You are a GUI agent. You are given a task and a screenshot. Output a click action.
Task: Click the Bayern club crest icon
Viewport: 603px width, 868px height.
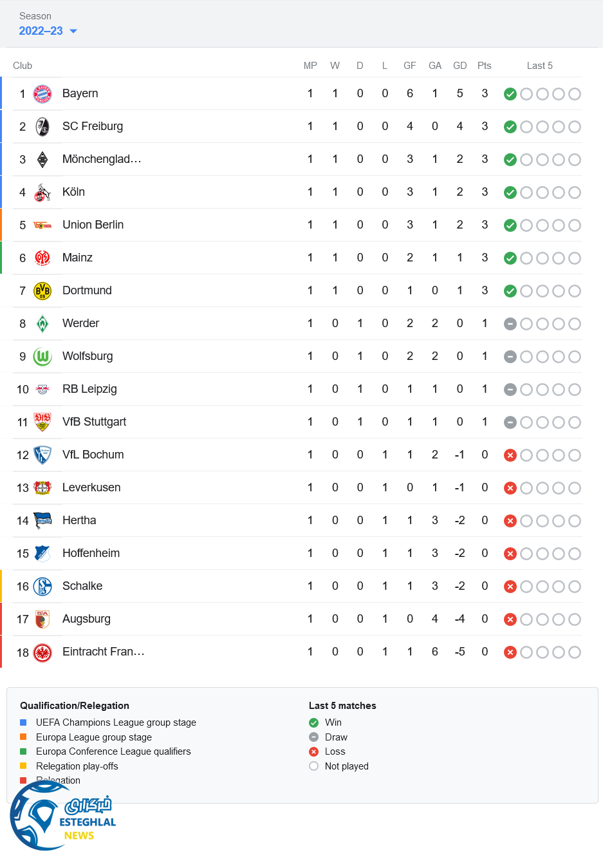tap(42, 94)
